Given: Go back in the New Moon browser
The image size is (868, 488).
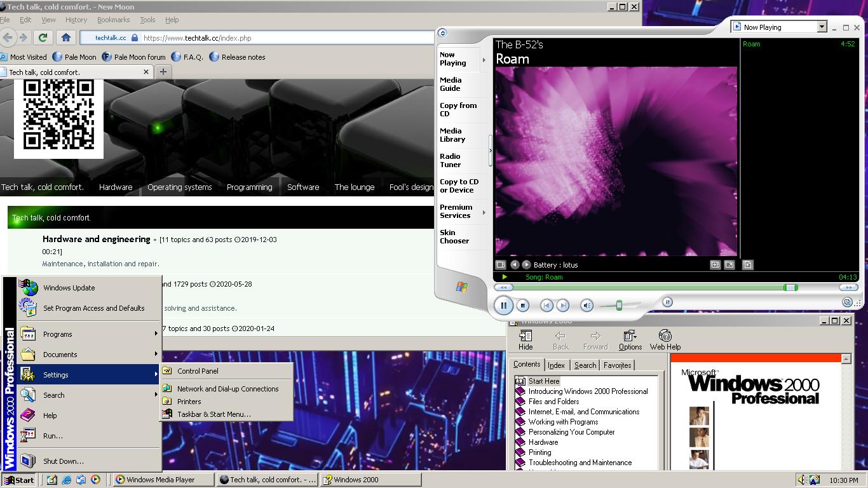Looking at the screenshot, I should click(x=7, y=37).
